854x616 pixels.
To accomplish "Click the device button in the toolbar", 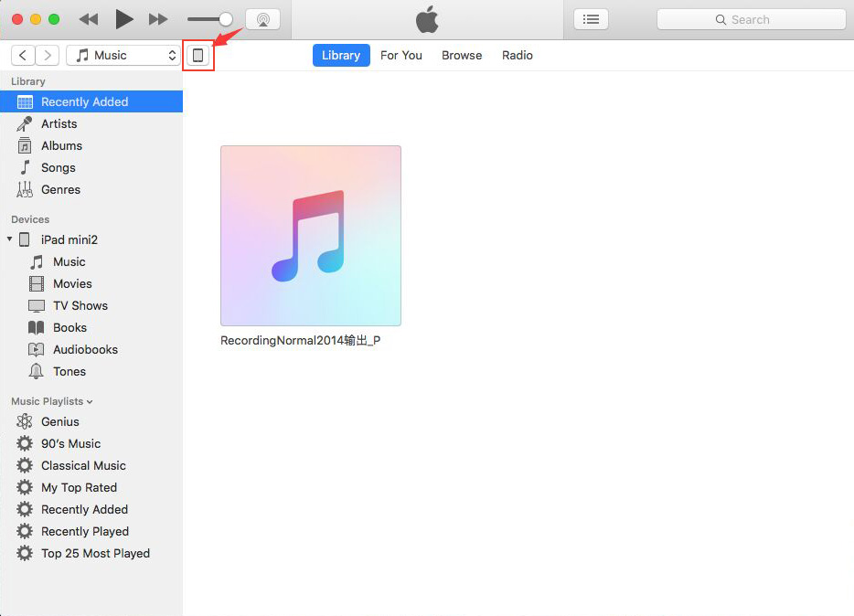I will tap(197, 56).
